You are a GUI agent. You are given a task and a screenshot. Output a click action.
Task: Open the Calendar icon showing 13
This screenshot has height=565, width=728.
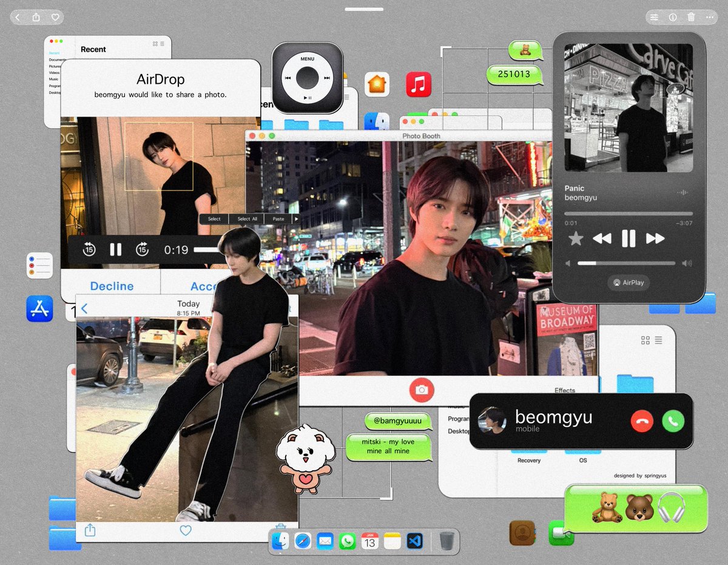click(x=369, y=541)
